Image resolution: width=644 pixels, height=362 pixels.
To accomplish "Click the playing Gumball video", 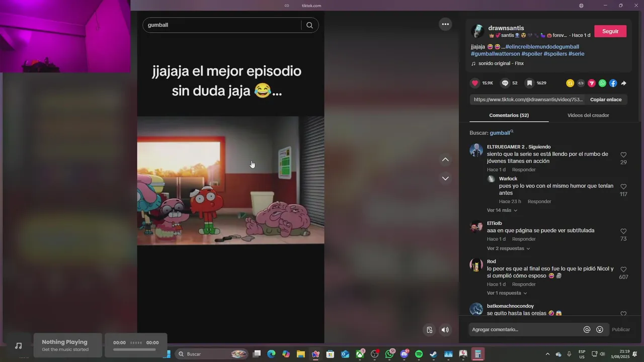I will coord(230,180).
